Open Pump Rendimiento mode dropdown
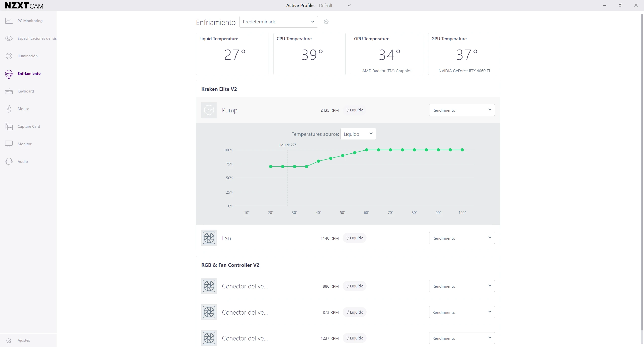Viewport: 644px width, 347px height. tap(462, 110)
